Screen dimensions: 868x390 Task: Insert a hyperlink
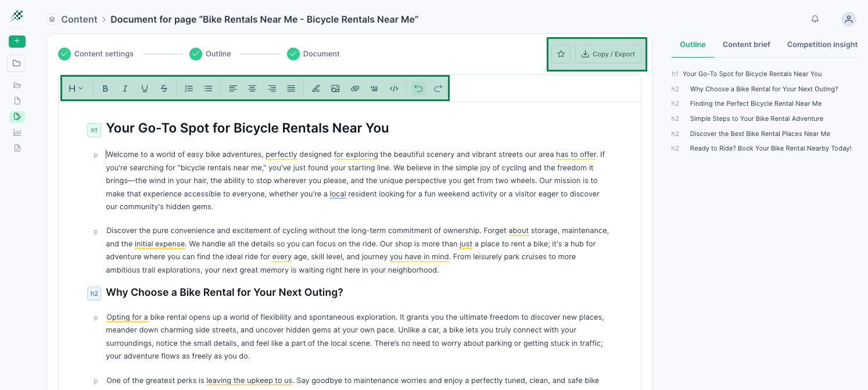tap(355, 88)
